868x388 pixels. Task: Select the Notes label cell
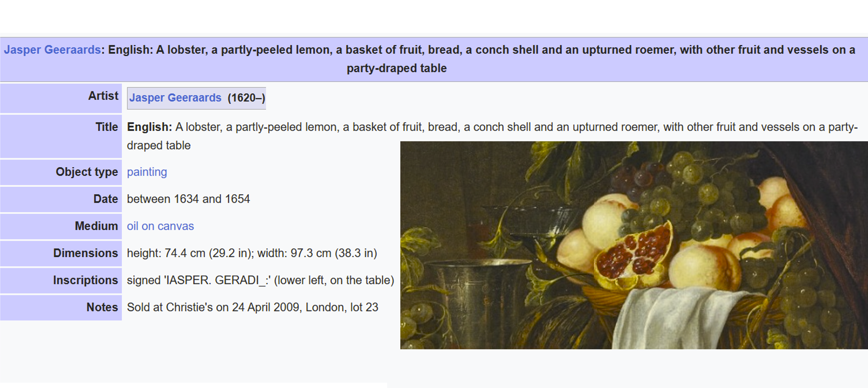tap(61, 308)
